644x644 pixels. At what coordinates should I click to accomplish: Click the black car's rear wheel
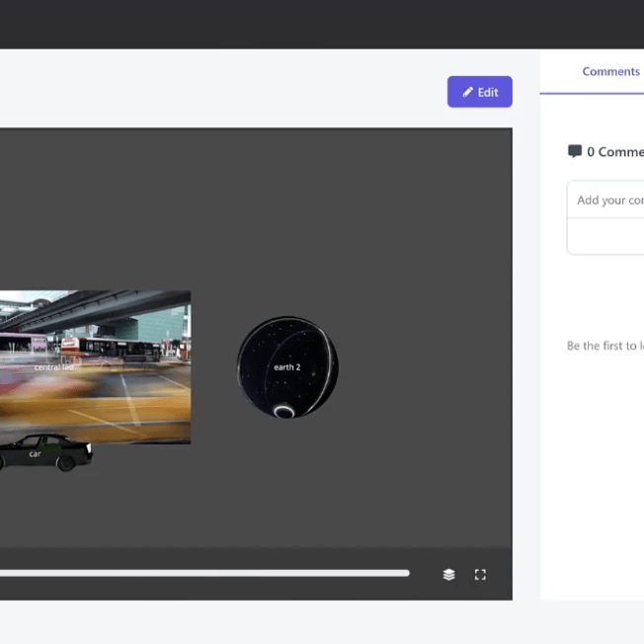click(x=67, y=462)
